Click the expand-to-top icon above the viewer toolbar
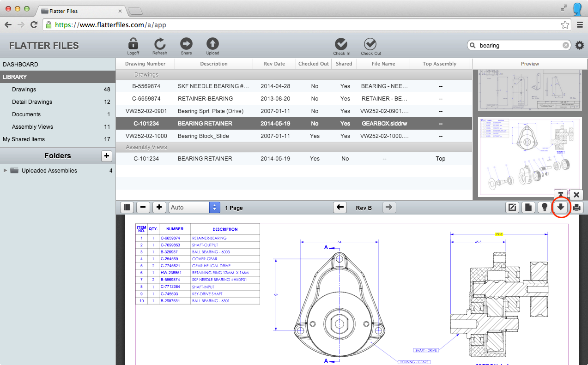588x365 pixels. 561,194
